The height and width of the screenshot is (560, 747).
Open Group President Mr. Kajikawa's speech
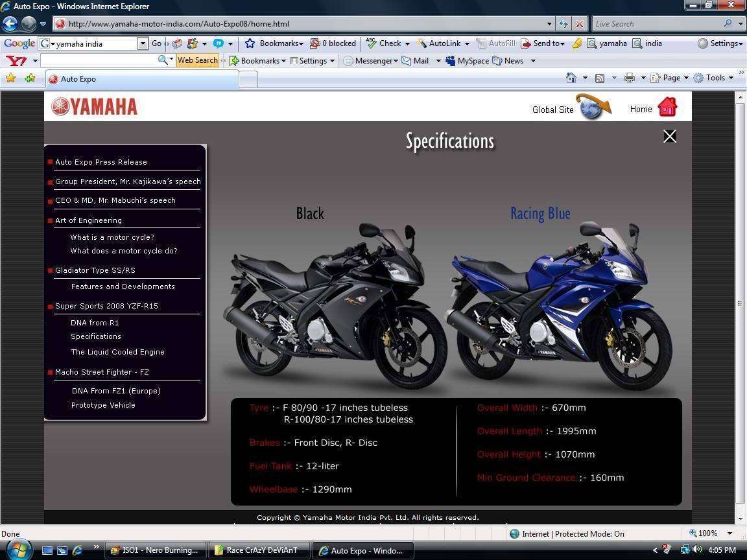tap(128, 181)
